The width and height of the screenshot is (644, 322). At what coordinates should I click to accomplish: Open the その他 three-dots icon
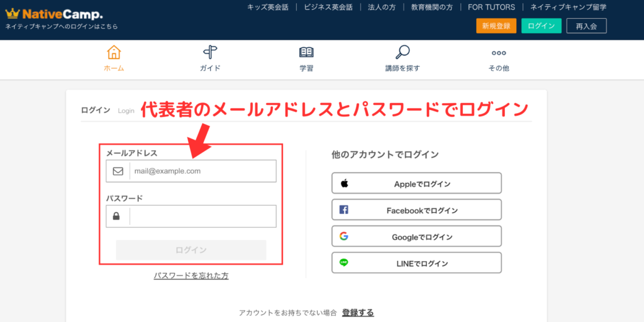point(499,53)
